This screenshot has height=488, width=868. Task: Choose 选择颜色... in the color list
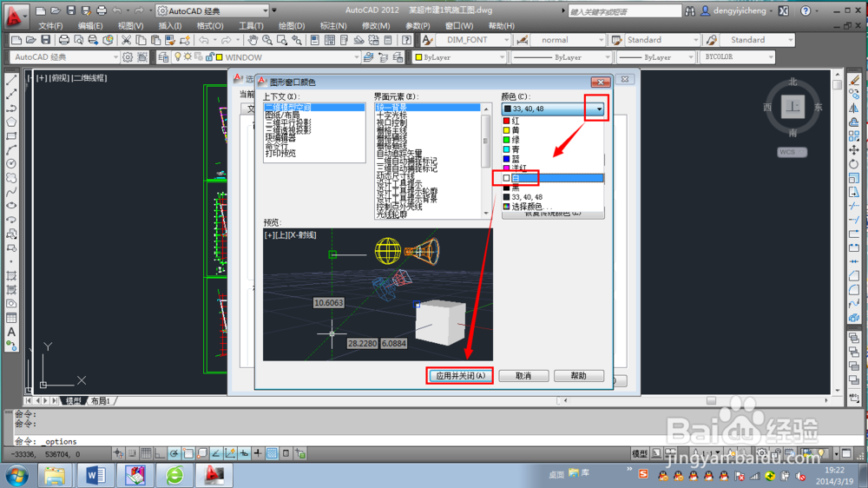point(552,207)
